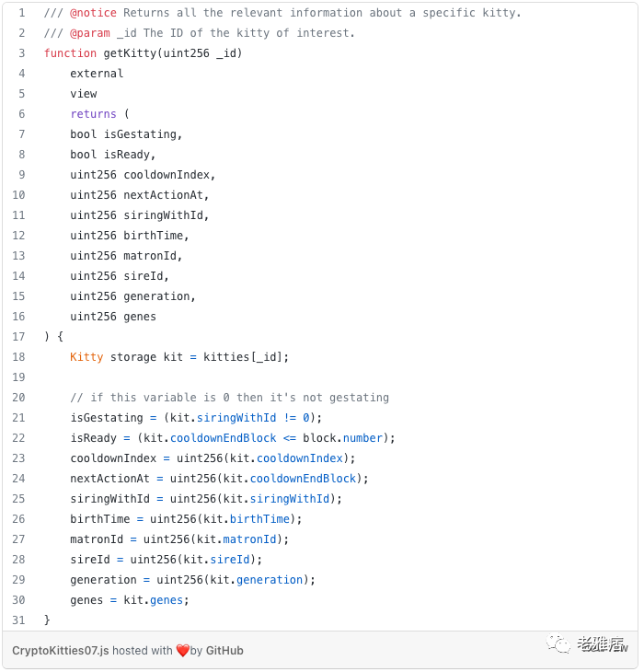This screenshot has height=672, width=644.
Task: Click 'bool isGestating,' declaration
Action: point(126,134)
